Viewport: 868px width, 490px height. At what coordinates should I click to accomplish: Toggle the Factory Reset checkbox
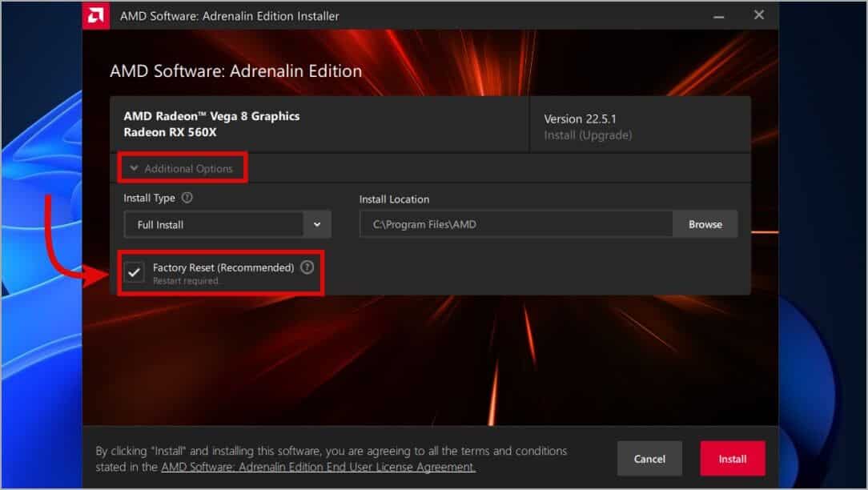(x=134, y=272)
